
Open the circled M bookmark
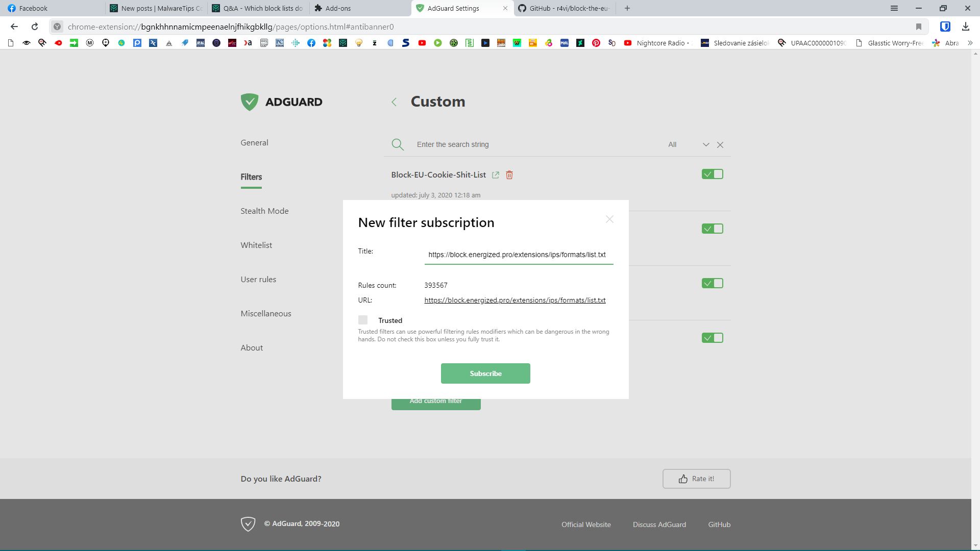pyautogui.click(x=90, y=43)
